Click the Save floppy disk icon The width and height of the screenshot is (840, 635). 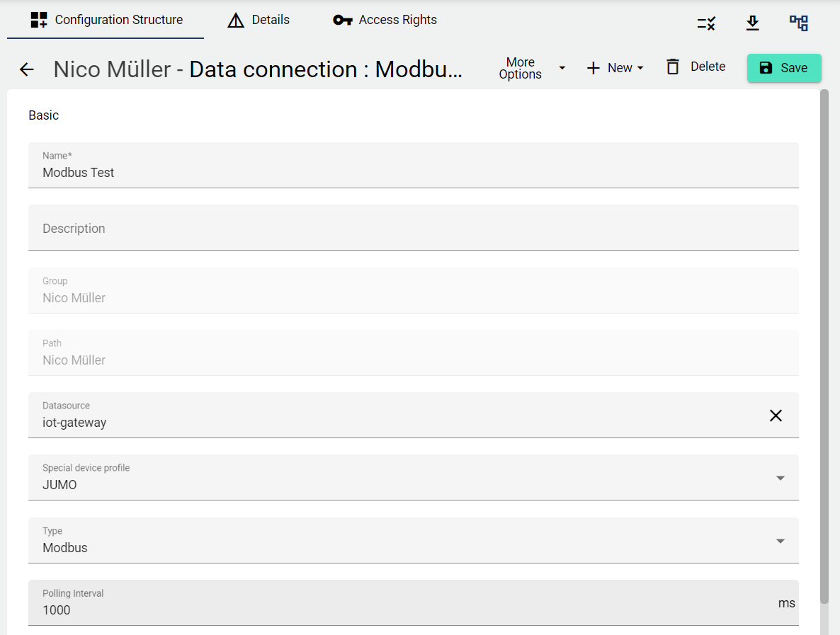pyautogui.click(x=766, y=68)
